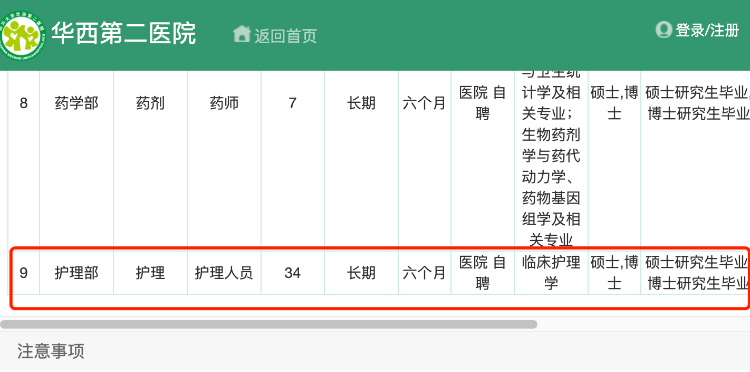Click the 华西第二医院 title text
This screenshot has height=372, width=750.
[x=124, y=33]
